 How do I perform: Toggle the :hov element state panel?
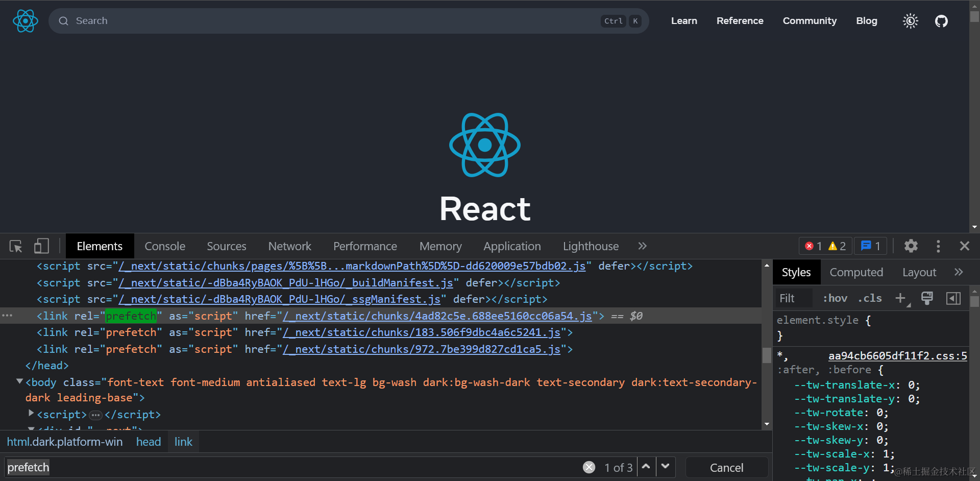pos(835,298)
